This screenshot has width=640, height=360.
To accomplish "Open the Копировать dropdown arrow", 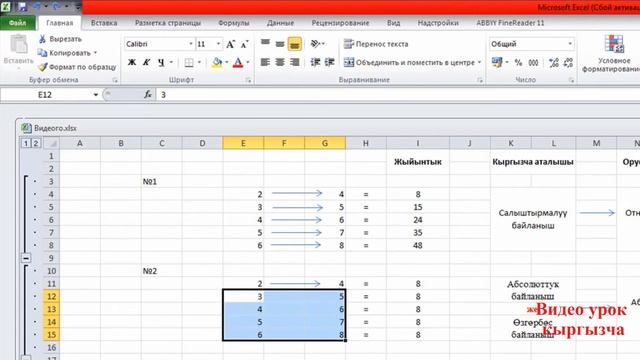I will [x=96, y=53].
